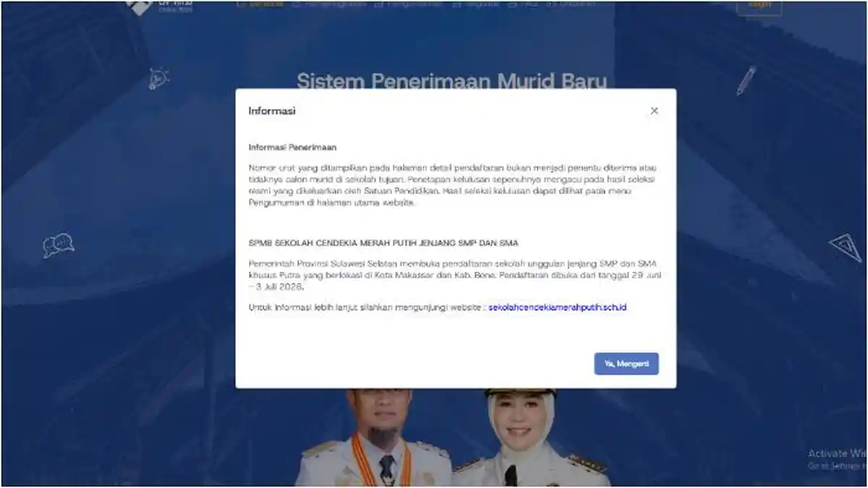
Task: Open the sekolahcendekiamerahputih.sch.id link
Action: [557, 307]
